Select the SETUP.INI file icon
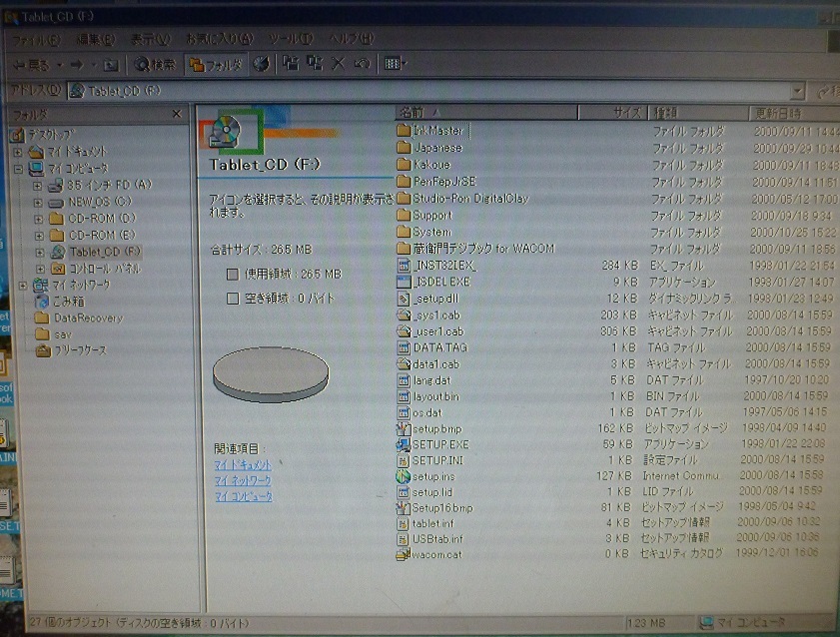The image size is (840, 637). click(x=403, y=460)
